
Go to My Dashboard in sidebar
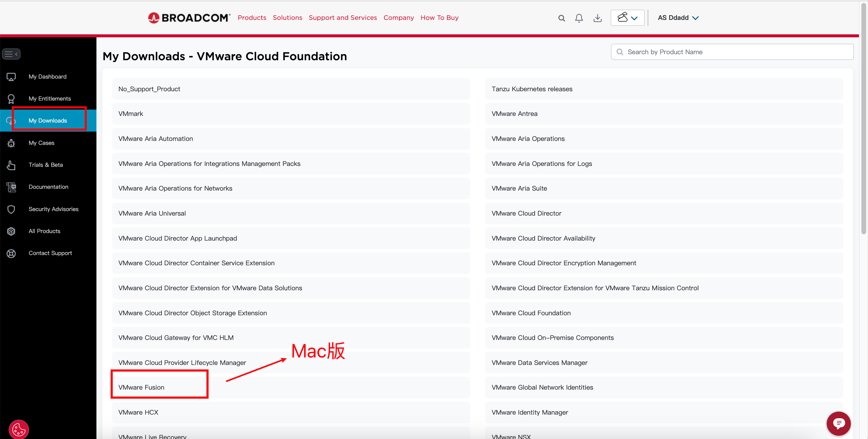48,77
